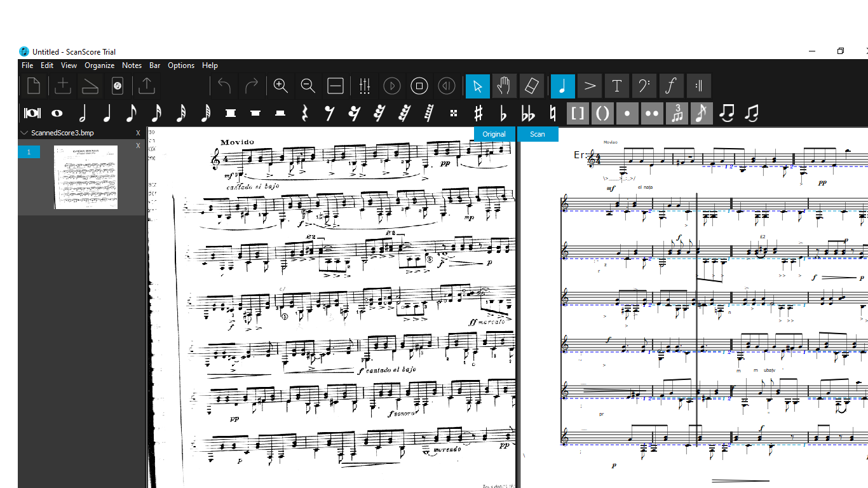Click the fit-to-width view icon
Screen dimensions: 868x488
[x=336, y=86]
